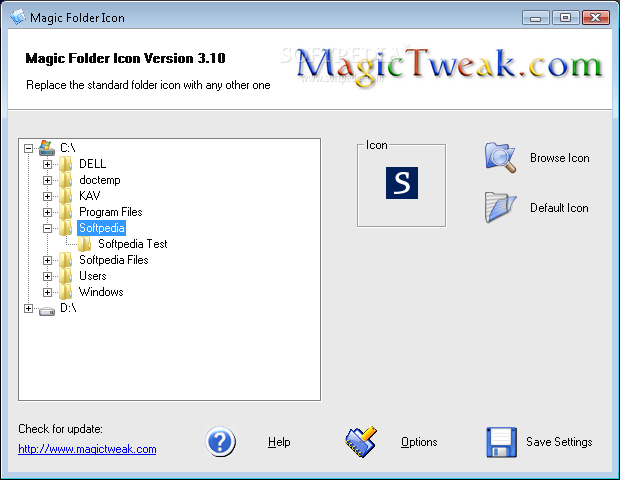Click the DELL folder icon
Screen dimensions: 620x480
coord(65,164)
